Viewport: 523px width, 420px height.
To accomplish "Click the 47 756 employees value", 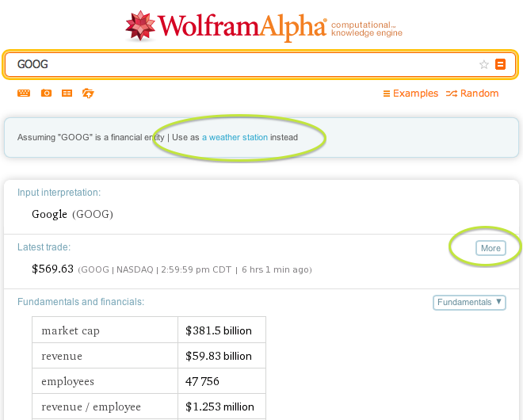I will 202,381.
